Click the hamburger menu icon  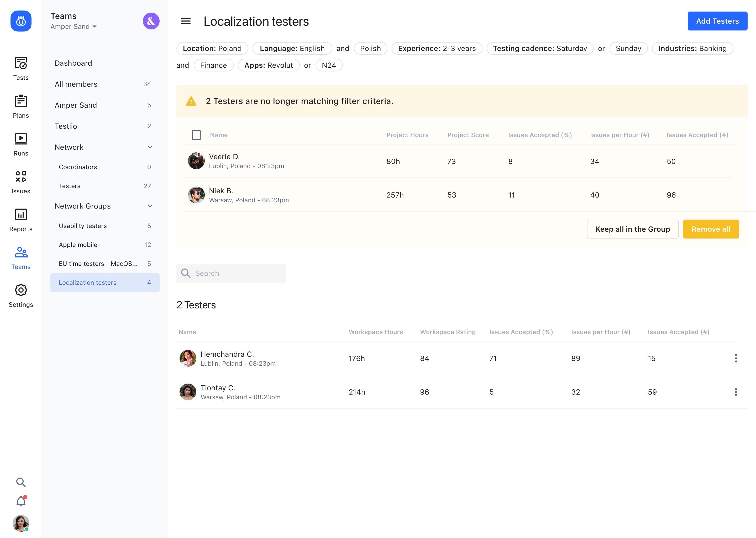coord(186,21)
